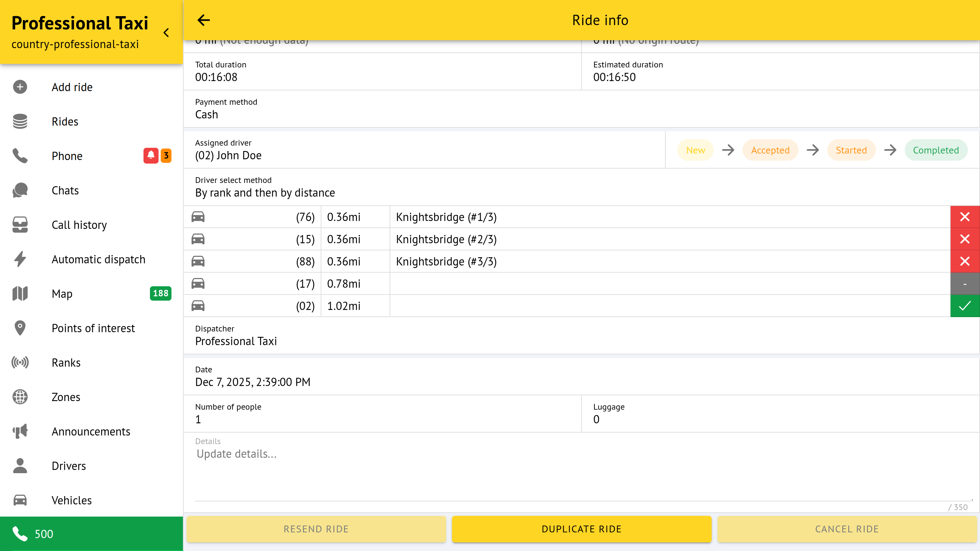Click the Cancel Ride button
This screenshot has width=980, height=551.
point(847,529)
